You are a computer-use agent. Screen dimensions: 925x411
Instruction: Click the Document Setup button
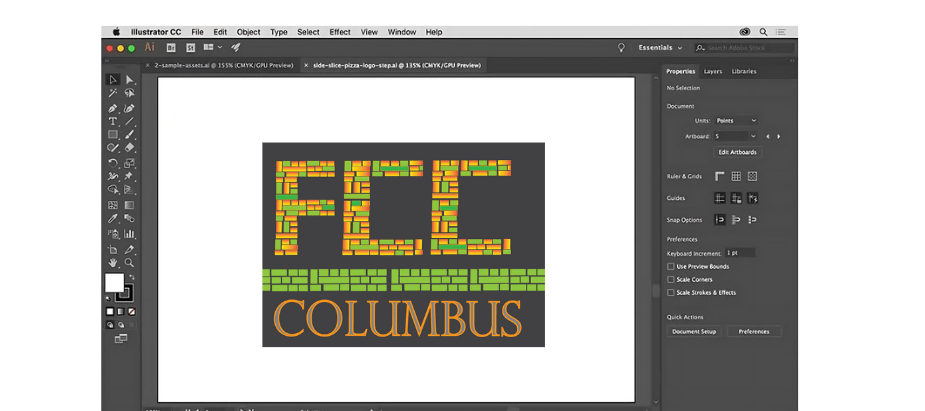click(694, 331)
